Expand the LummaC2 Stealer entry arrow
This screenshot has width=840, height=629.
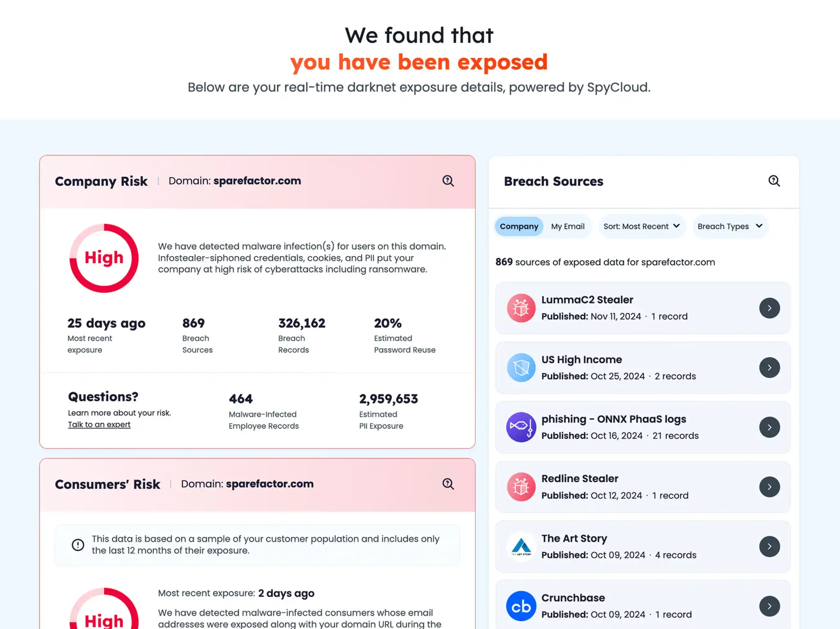769,308
